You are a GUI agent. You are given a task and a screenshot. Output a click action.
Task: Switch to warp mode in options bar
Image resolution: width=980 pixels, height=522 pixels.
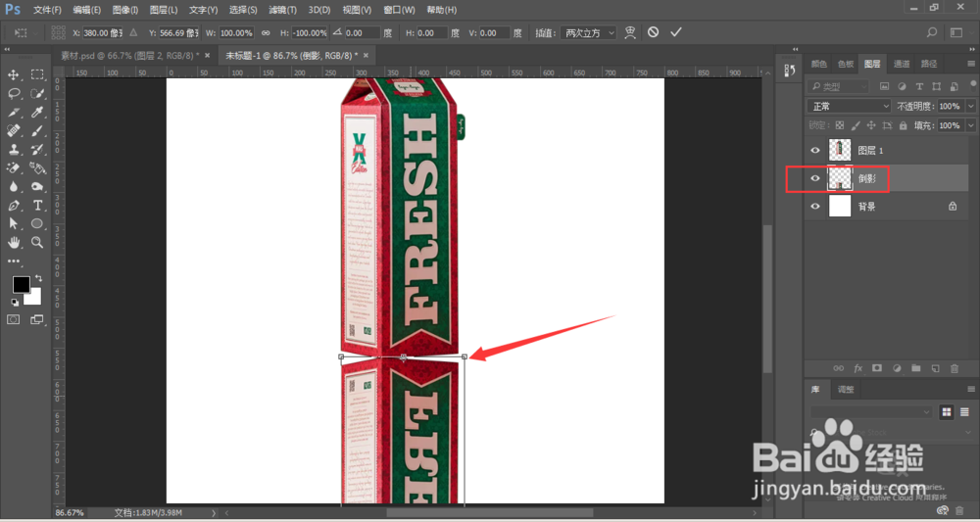pyautogui.click(x=630, y=32)
